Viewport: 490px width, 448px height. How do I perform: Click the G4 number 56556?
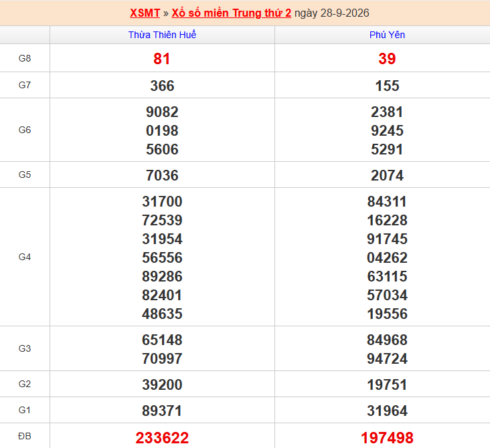162,258
